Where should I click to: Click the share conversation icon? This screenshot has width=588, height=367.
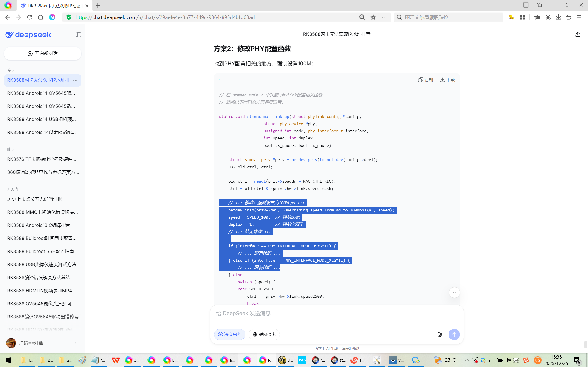pyautogui.click(x=578, y=34)
